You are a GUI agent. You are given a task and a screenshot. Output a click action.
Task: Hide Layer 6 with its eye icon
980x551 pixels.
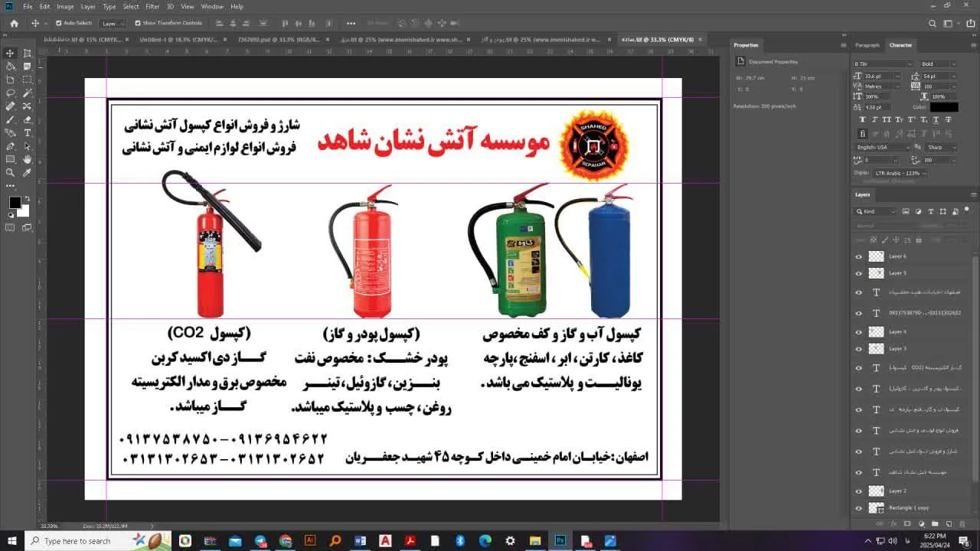[x=858, y=256]
